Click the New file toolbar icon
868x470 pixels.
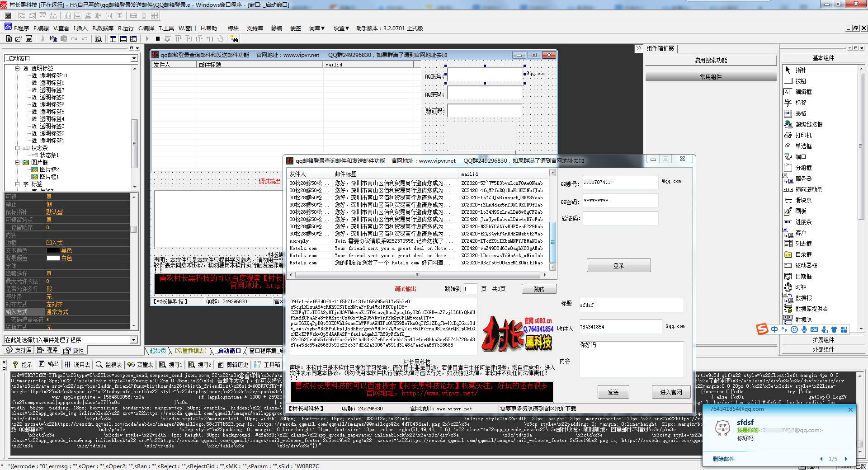tap(9, 39)
